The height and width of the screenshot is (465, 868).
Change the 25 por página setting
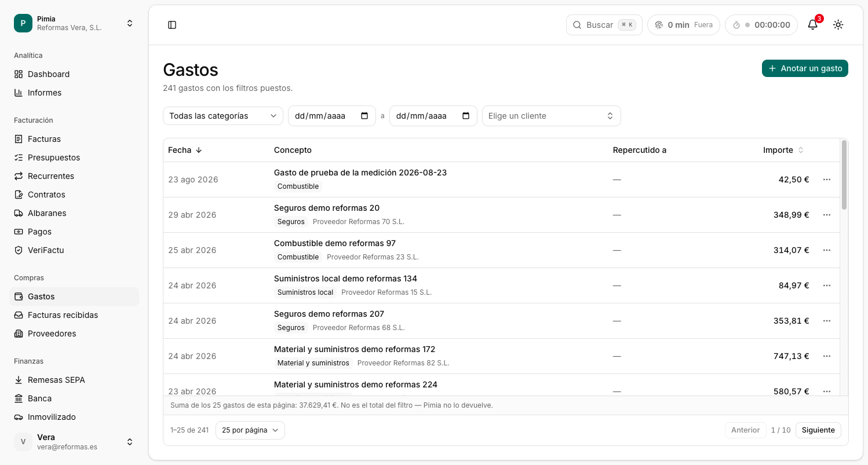pos(250,430)
